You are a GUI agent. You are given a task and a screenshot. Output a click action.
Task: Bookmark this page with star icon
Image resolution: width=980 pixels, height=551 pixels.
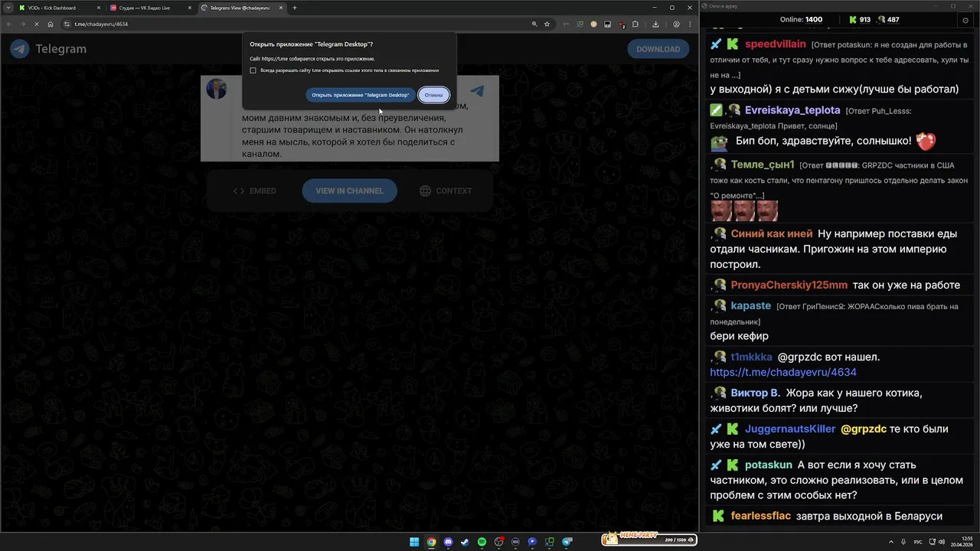pos(547,24)
